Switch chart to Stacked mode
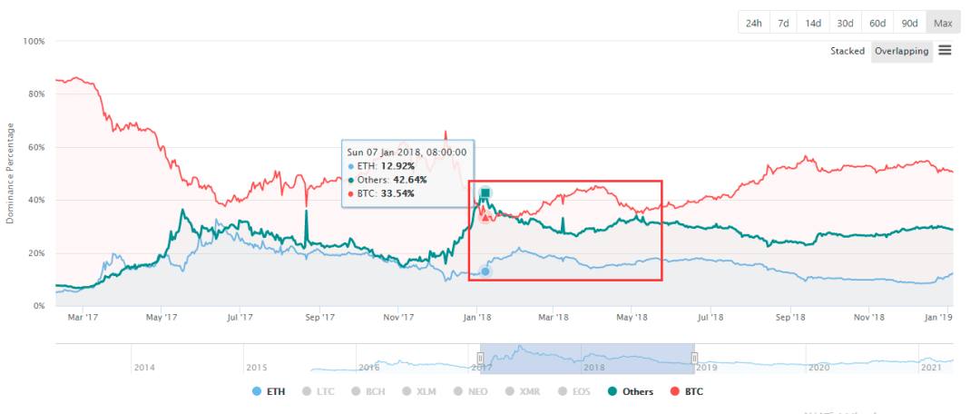 [x=848, y=51]
